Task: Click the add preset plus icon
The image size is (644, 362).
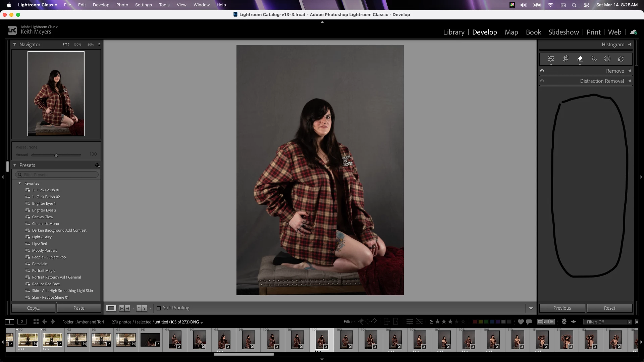Action: [97, 165]
